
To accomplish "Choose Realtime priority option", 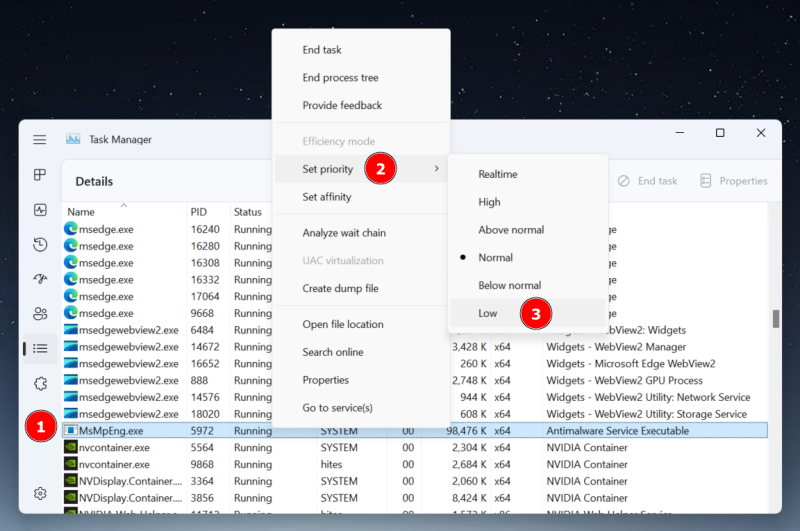I will 498,174.
